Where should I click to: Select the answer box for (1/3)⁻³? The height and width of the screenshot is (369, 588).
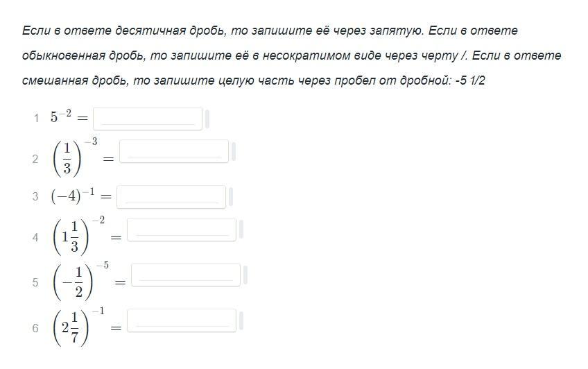(x=174, y=151)
